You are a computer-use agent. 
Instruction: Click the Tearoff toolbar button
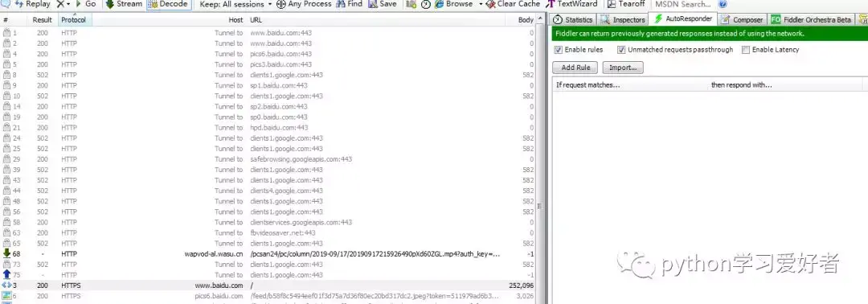click(626, 4)
